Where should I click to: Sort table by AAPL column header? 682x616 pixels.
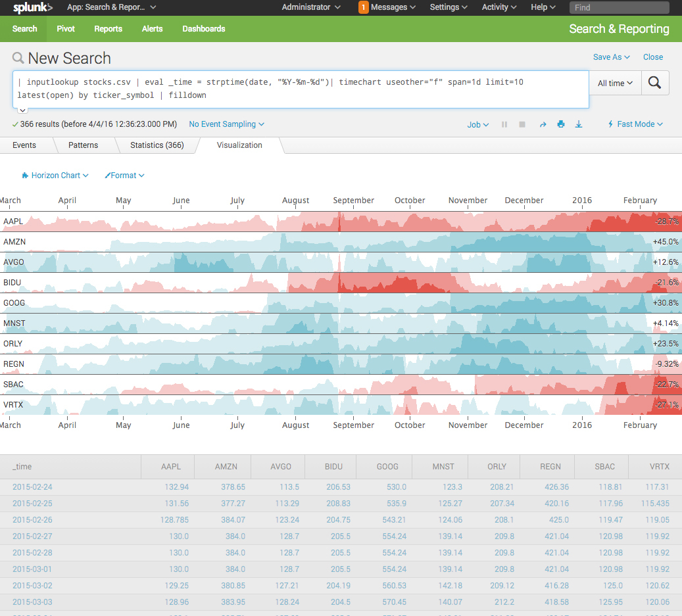(x=171, y=467)
